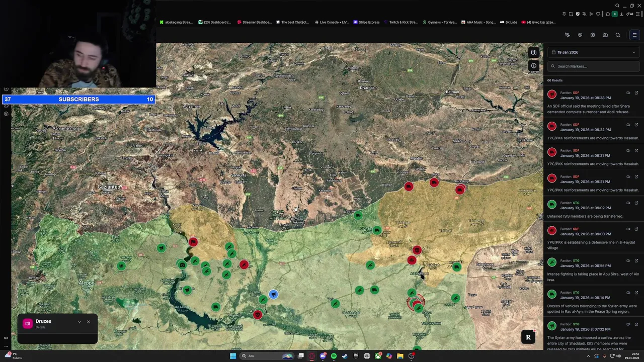Viewport: 644px width, 362px height.
Task: Collapse the Druzes card chevron
Action: (x=79, y=322)
